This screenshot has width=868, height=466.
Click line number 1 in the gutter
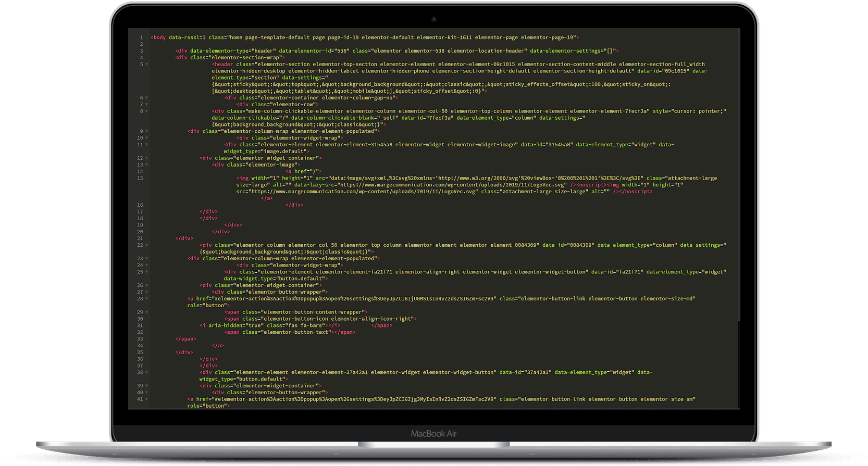coord(141,37)
